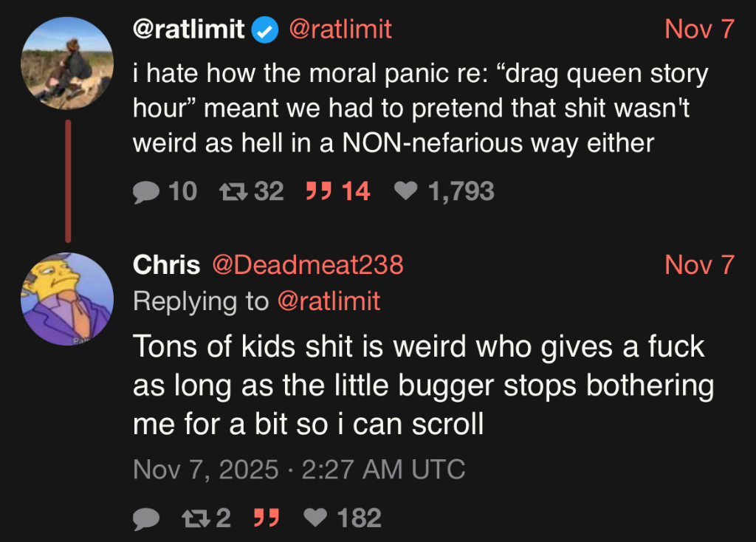The width and height of the screenshot is (756, 542).
Task: Open Chris's Simpsons avatar
Action: pos(66,299)
